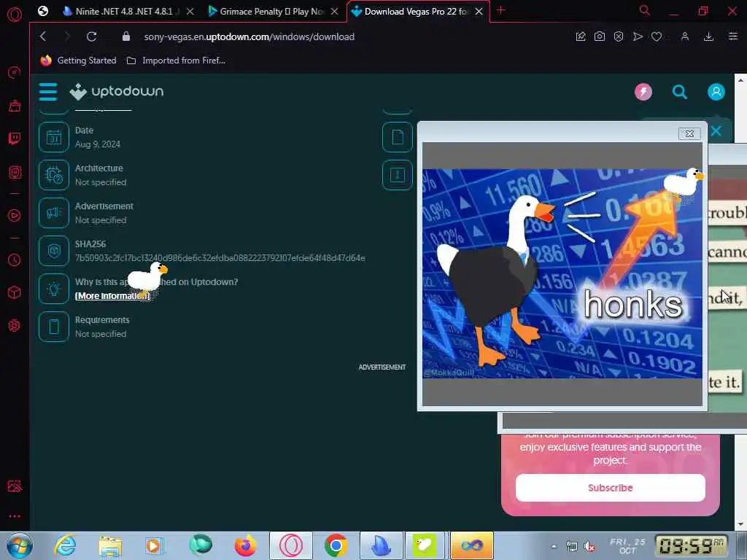Open the Player sidebar panel

click(x=15, y=215)
